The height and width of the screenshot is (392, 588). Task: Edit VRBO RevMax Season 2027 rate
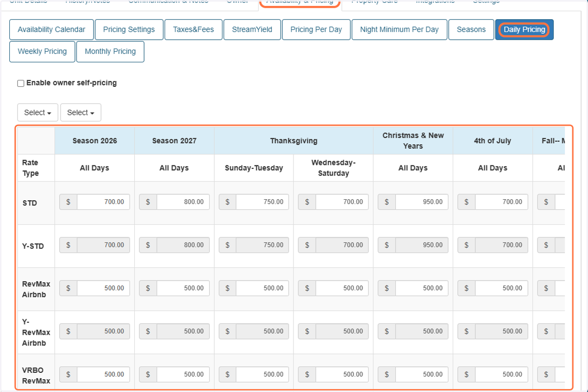tap(183, 374)
